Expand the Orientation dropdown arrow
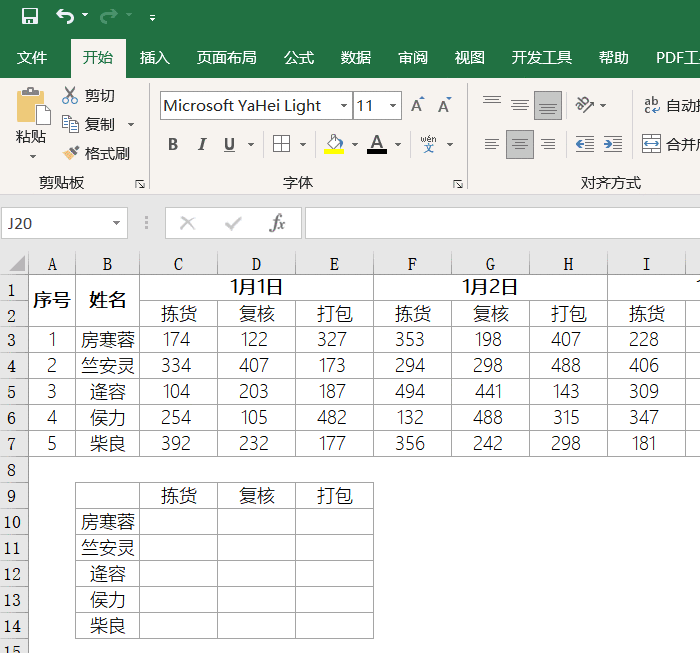Screen dimensions: 700x653 603,106
